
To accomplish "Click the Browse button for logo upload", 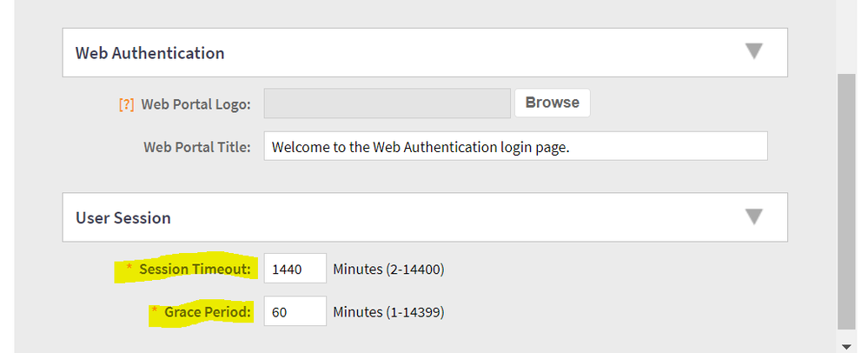I will (x=552, y=103).
